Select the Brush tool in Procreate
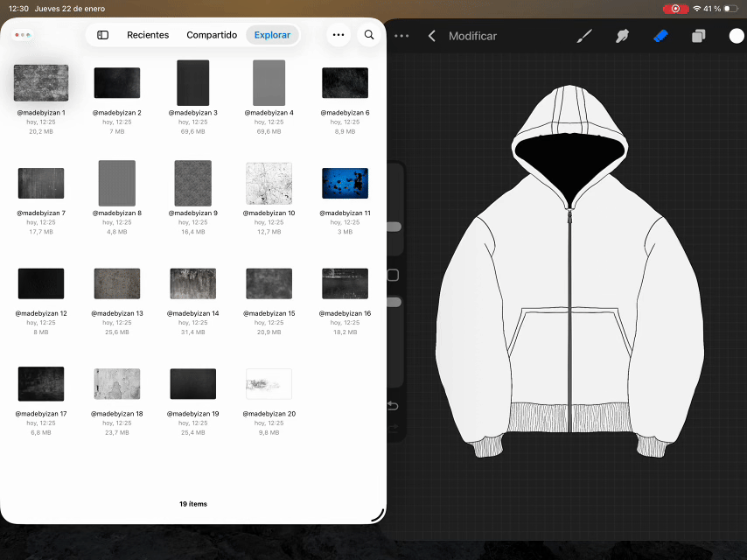The height and width of the screenshot is (560, 747). 584,36
